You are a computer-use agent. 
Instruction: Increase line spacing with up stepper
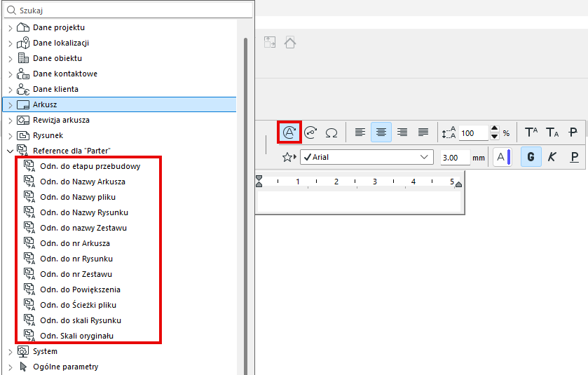pos(495,129)
